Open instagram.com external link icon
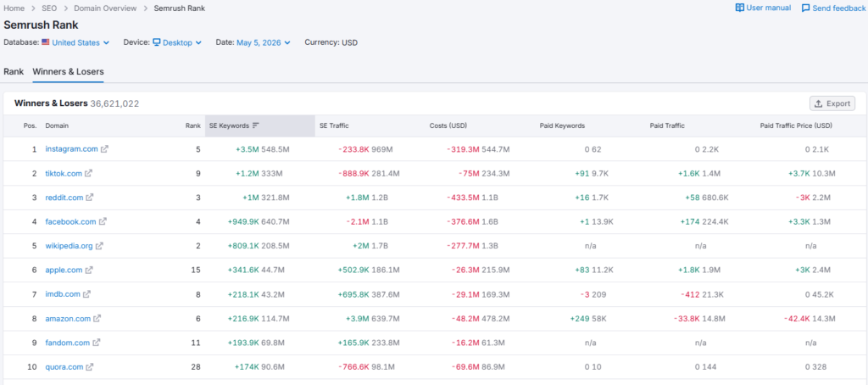This screenshot has height=385, width=868. pyautogui.click(x=104, y=149)
